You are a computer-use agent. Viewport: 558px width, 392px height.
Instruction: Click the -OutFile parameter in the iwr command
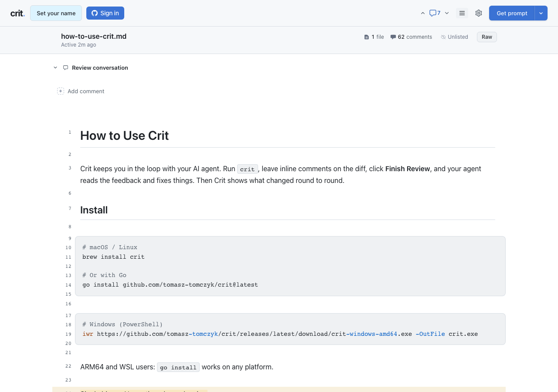(x=430, y=334)
